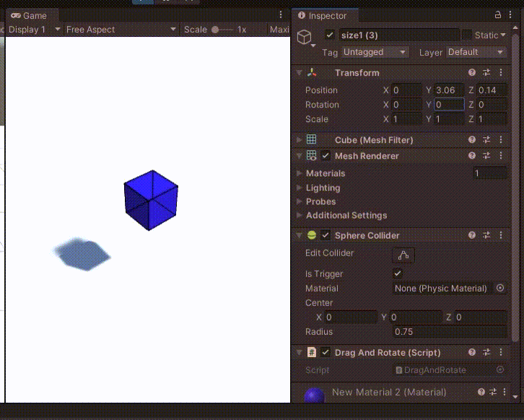
Task: Collapse the Sphere Collider foldout
Action: click(300, 235)
